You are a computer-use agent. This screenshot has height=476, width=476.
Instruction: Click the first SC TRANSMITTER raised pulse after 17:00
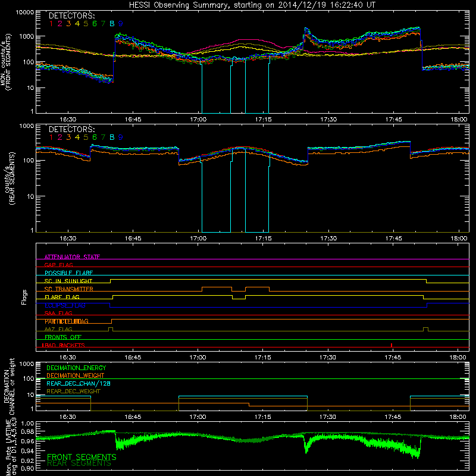pos(217,289)
